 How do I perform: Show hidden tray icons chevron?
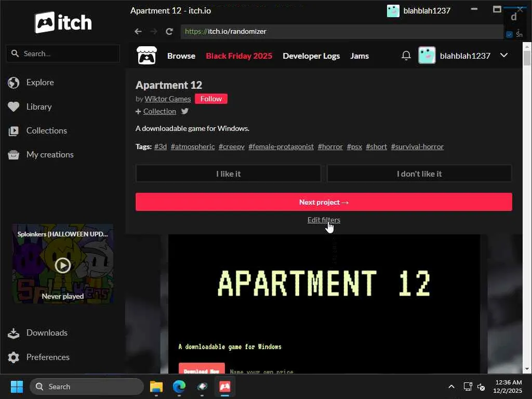click(451, 387)
